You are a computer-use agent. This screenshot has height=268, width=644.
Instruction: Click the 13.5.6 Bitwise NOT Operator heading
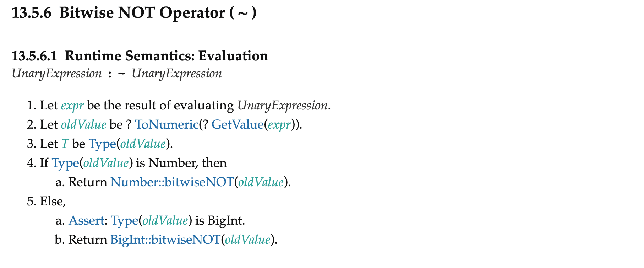click(x=134, y=13)
